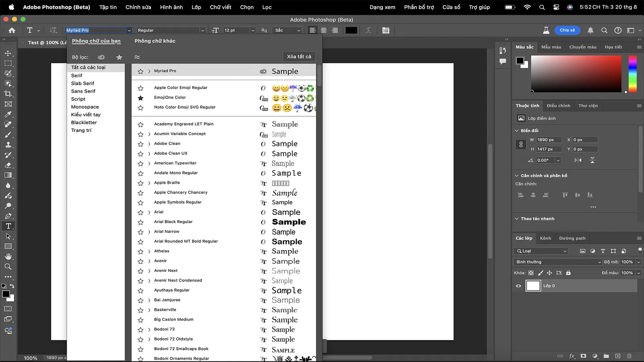Open anti-aliasing Sắc dropdown
Image resolution: width=644 pixels, height=362 pixels.
(299, 30)
